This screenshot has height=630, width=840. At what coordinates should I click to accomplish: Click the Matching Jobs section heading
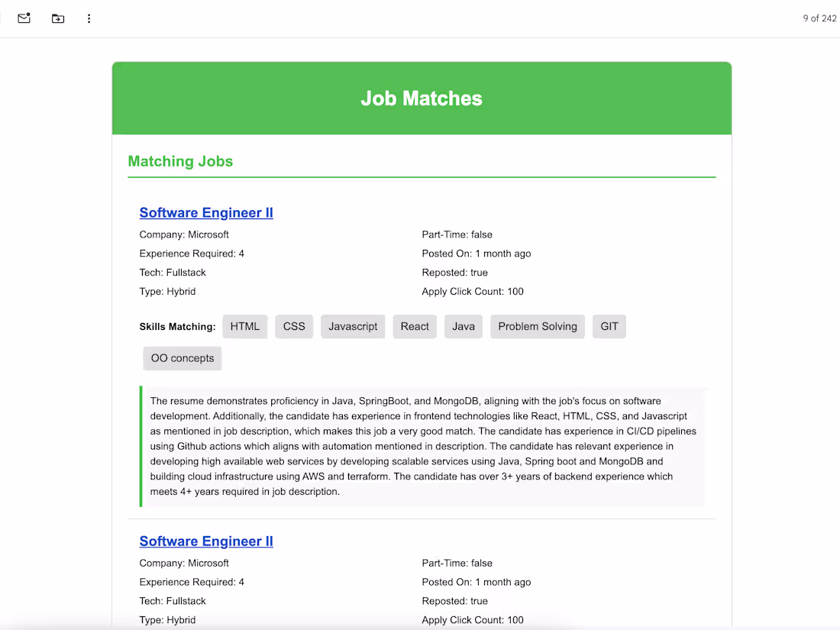click(180, 161)
